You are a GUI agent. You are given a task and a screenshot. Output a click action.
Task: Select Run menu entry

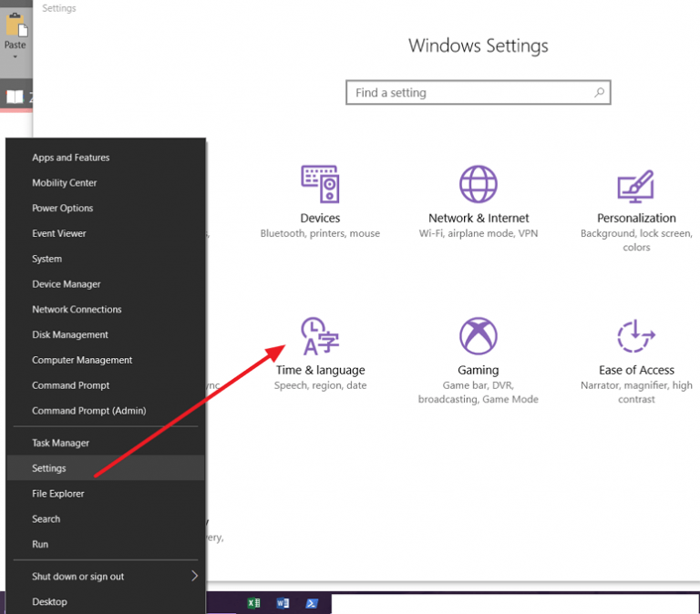(x=106, y=544)
